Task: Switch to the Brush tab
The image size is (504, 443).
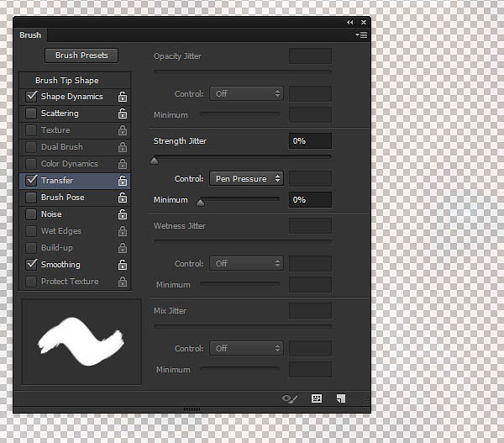Action: [x=30, y=34]
